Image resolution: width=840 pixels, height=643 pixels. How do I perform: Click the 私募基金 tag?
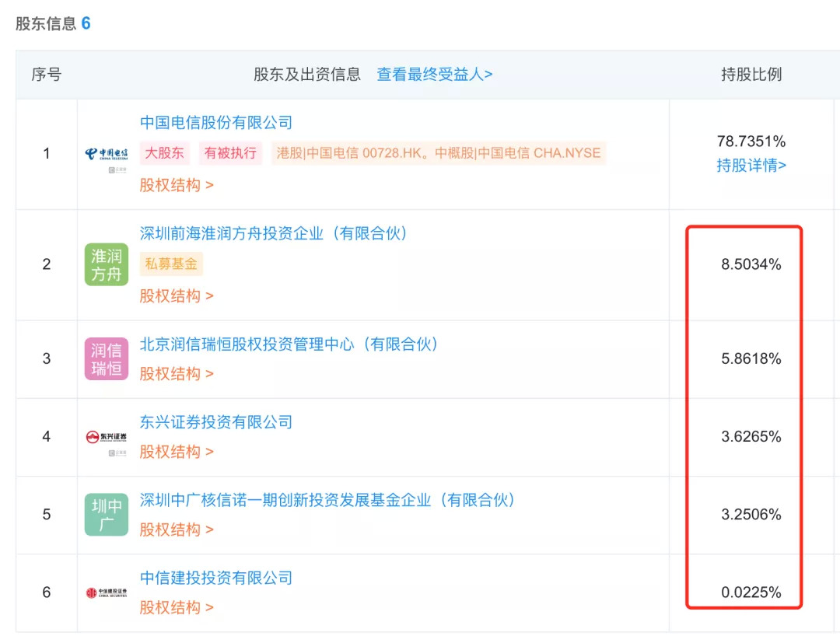pyautogui.click(x=171, y=264)
